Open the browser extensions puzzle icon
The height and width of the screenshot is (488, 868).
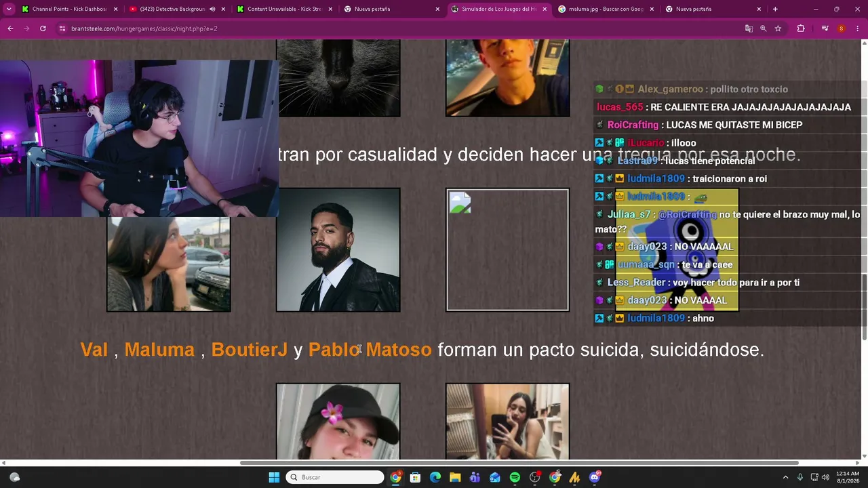801,28
